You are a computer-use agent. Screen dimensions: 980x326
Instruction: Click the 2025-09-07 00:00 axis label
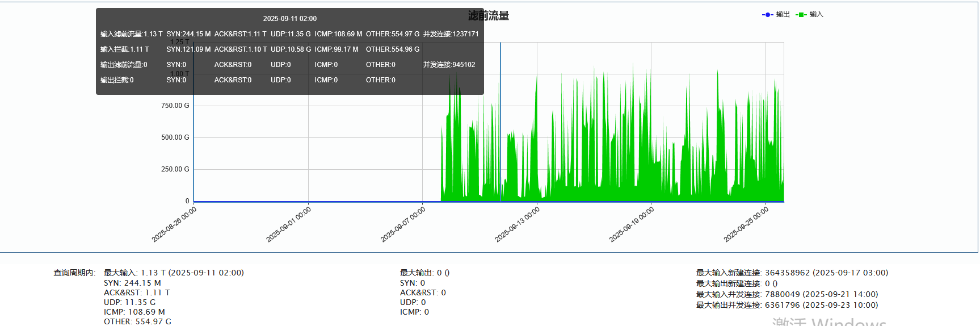tap(403, 224)
